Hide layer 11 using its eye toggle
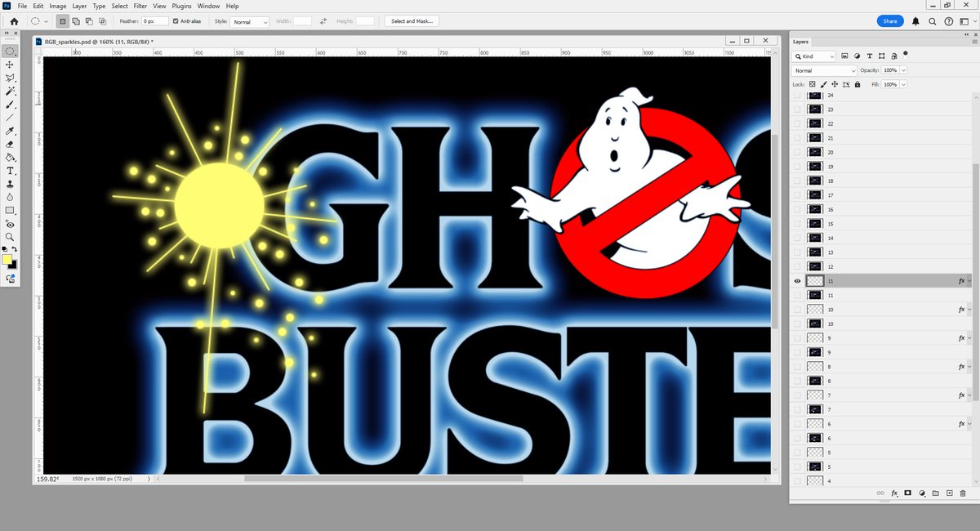The width and height of the screenshot is (980, 531). pyautogui.click(x=796, y=281)
